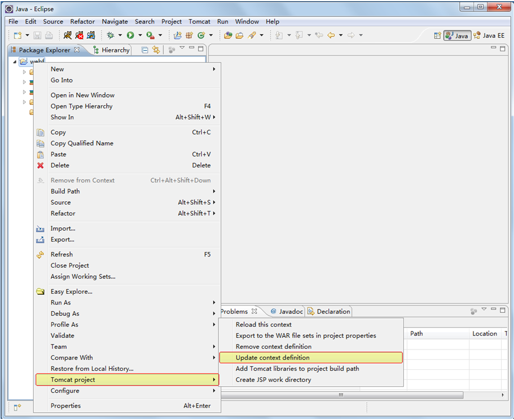Switch to the Java EE perspective
The width and height of the screenshot is (514, 420).
pos(489,36)
